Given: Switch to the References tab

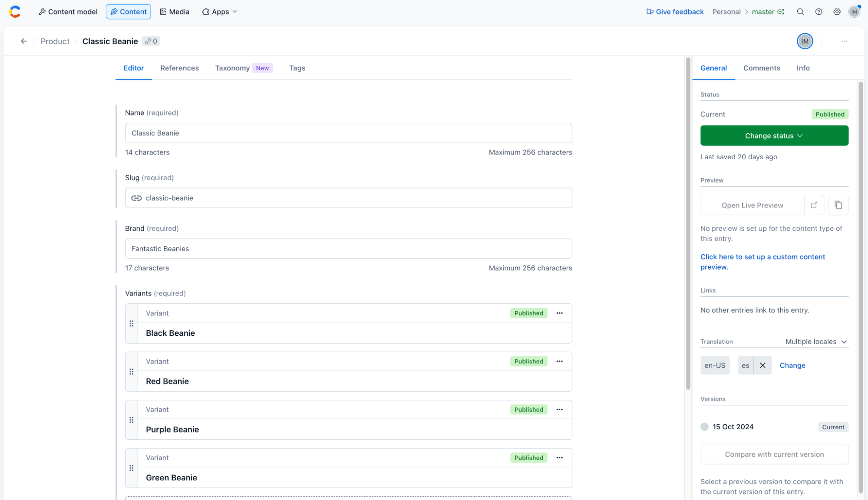Looking at the screenshot, I should tap(179, 68).
